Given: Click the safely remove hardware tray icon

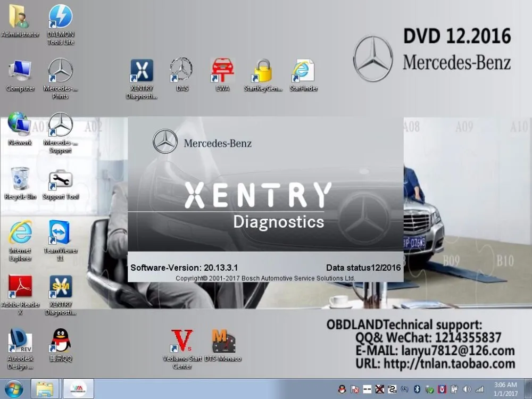Looking at the screenshot, I should 429,389.
